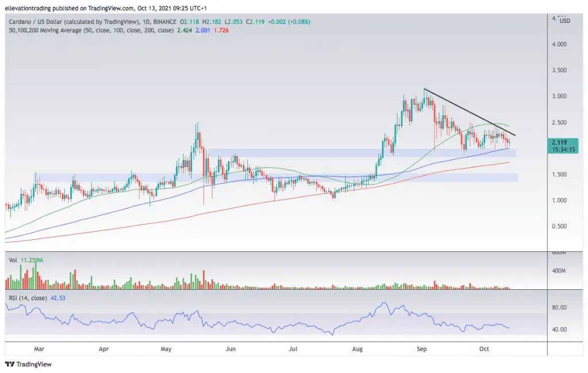
Task: Click the Mar label on time axis
Action: (x=39, y=349)
